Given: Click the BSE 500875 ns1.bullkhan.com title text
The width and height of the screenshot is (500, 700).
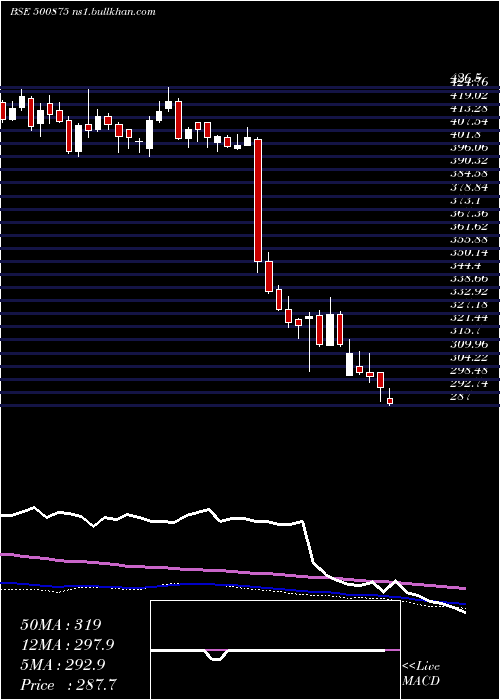Looking at the screenshot, I should (x=83, y=12).
